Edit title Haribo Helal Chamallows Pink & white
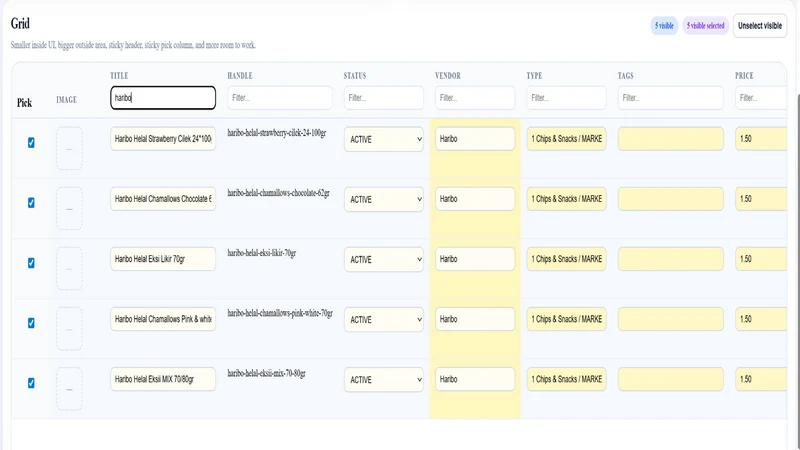Image resolution: width=800 pixels, height=450 pixels. tap(163, 319)
